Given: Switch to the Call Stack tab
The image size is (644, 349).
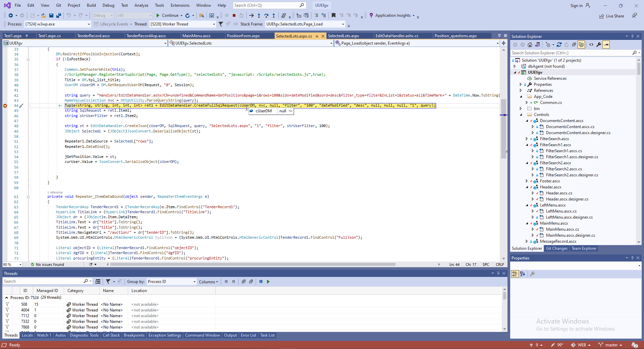Looking at the screenshot, I should click(x=111, y=335).
